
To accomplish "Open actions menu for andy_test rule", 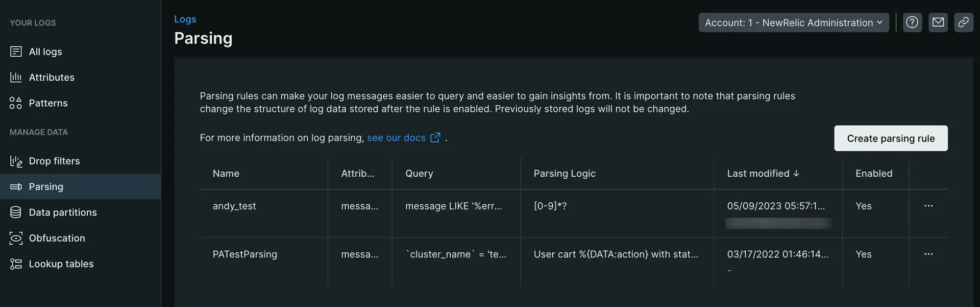I will [x=928, y=206].
